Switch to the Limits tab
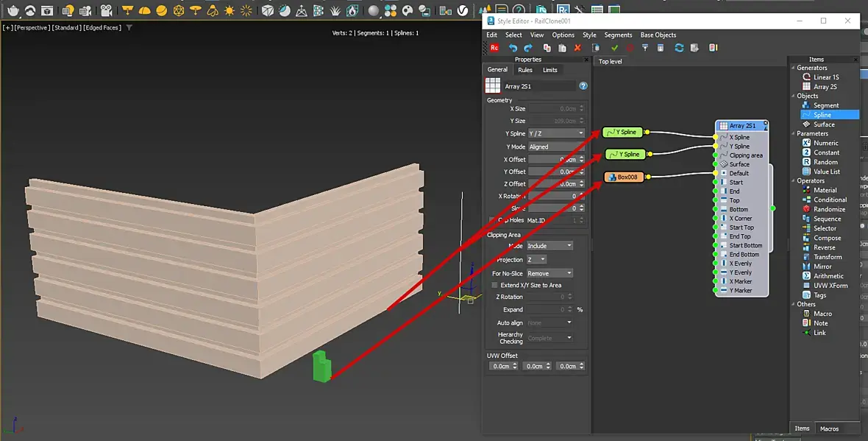This screenshot has width=868, height=441. 549,70
